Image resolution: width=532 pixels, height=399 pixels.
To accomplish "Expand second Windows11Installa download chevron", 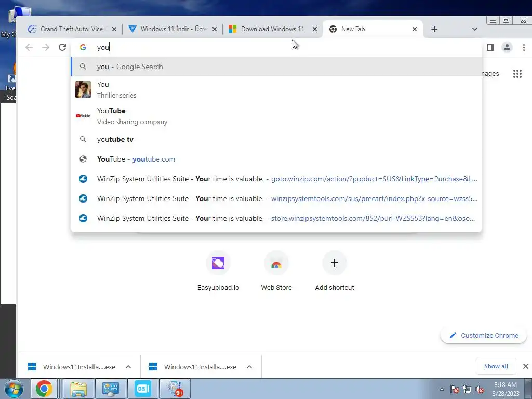I will tap(249, 367).
